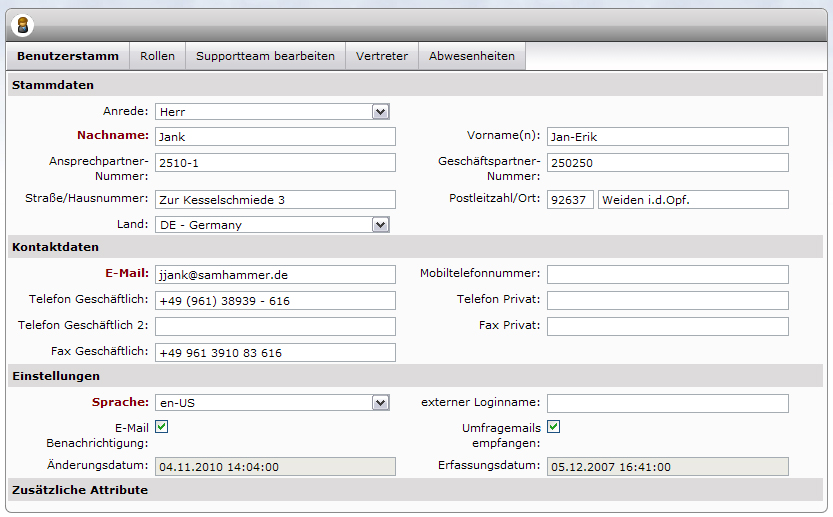This screenshot has height=517, width=833.
Task: Click the Vorname(n) field containing Jan-Erik
Action: (x=667, y=137)
